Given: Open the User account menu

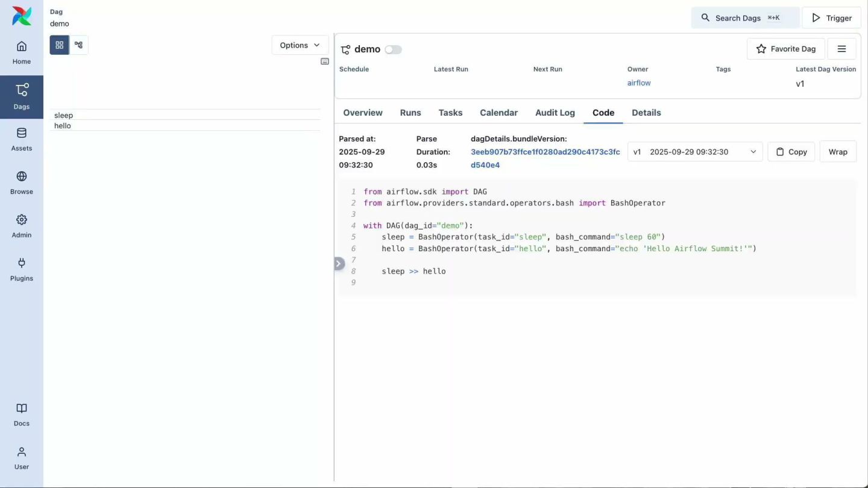Looking at the screenshot, I should click(x=22, y=458).
